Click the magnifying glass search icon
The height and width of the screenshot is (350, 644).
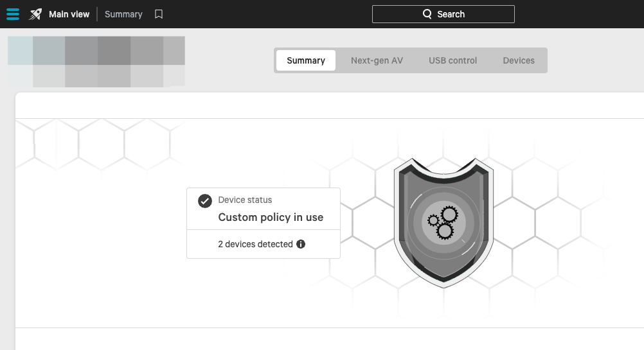coord(427,14)
